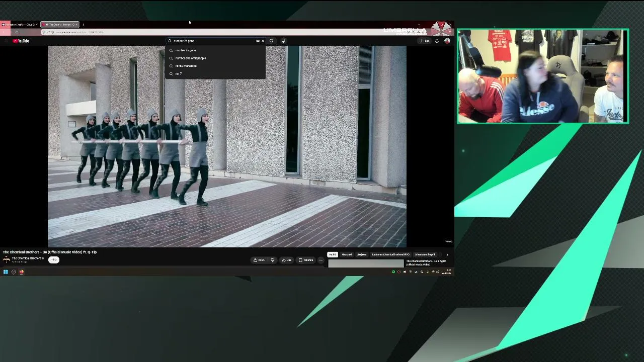Open the YouTube guide hamburger menu

coord(6,41)
